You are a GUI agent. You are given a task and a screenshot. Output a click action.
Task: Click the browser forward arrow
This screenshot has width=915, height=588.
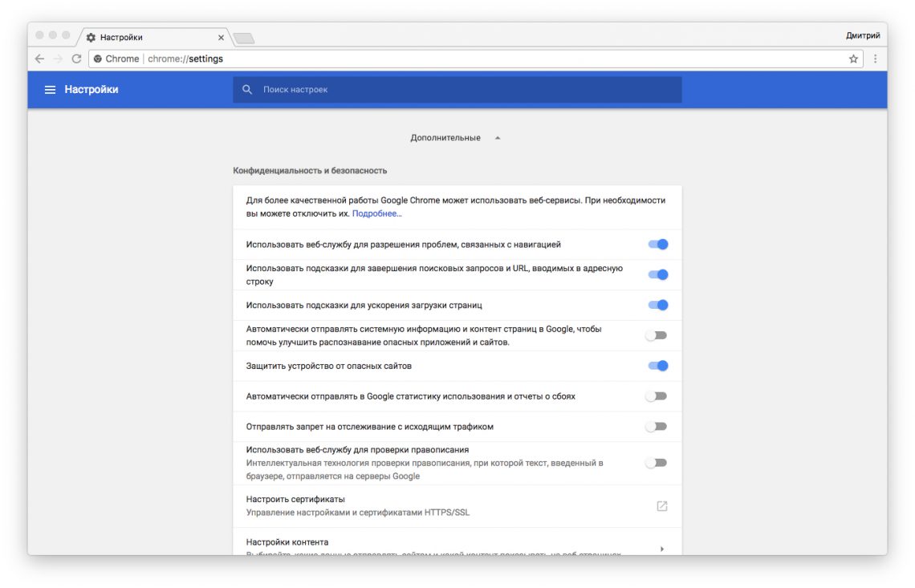pos(58,59)
